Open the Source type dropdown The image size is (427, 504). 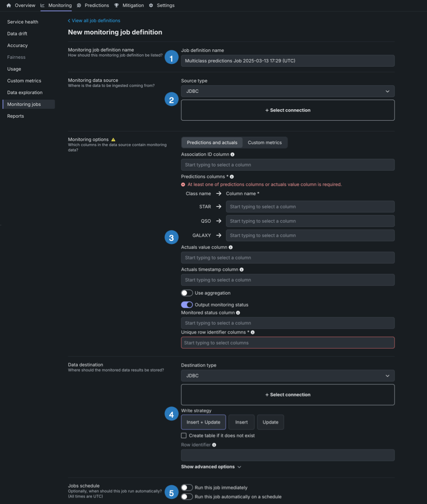(x=287, y=91)
